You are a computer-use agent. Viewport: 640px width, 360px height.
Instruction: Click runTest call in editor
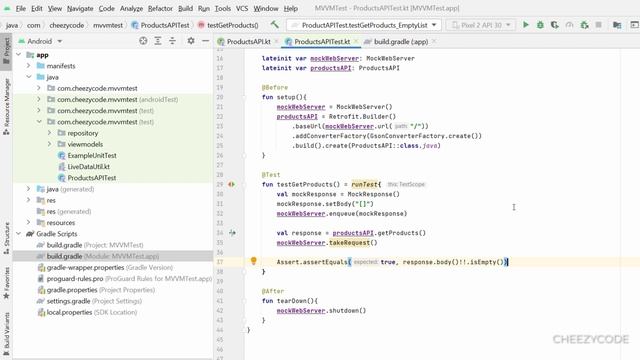pos(364,184)
